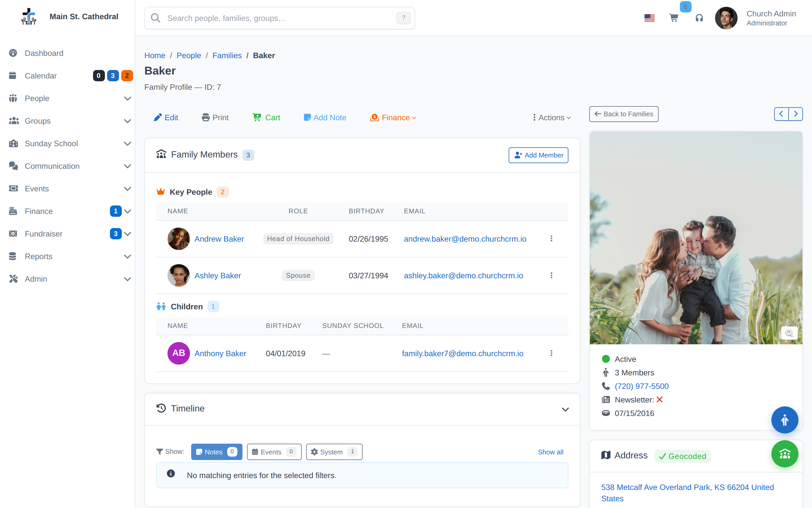This screenshot has width=812, height=508.
Task: Go to previous family arrow
Action: pyautogui.click(x=781, y=114)
